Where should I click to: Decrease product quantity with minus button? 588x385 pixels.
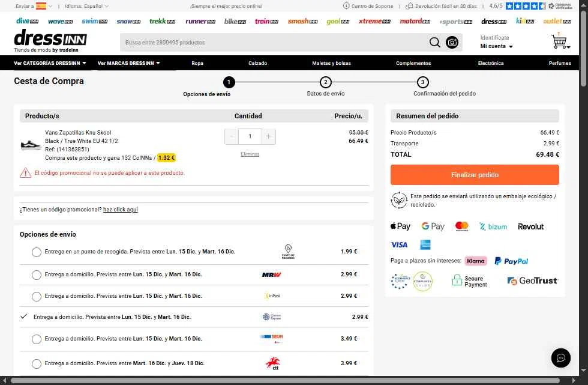tap(232, 136)
